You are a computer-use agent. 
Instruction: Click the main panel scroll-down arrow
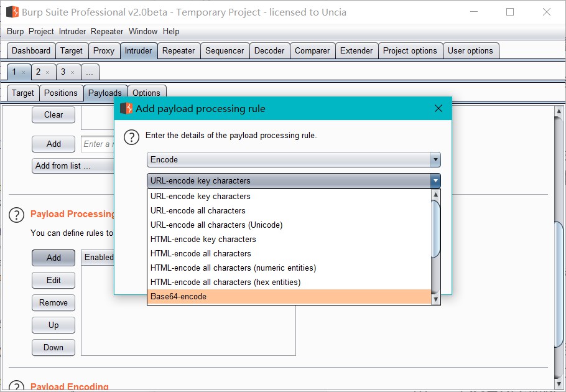click(559, 384)
